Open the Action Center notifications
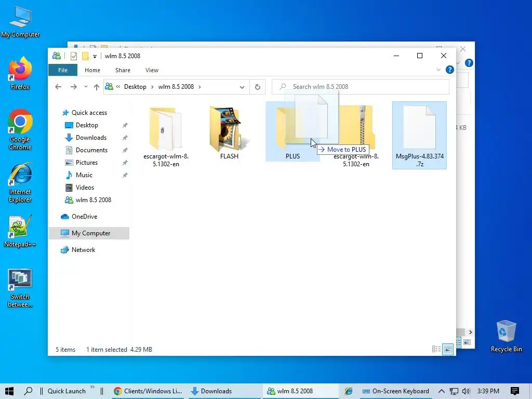The height and width of the screenshot is (399, 532). (515, 391)
